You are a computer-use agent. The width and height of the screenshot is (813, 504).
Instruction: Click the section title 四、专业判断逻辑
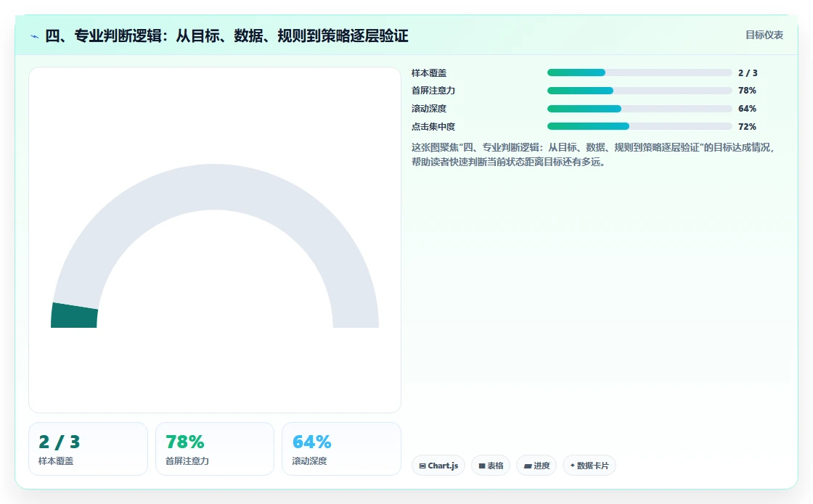tap(226, 36)
